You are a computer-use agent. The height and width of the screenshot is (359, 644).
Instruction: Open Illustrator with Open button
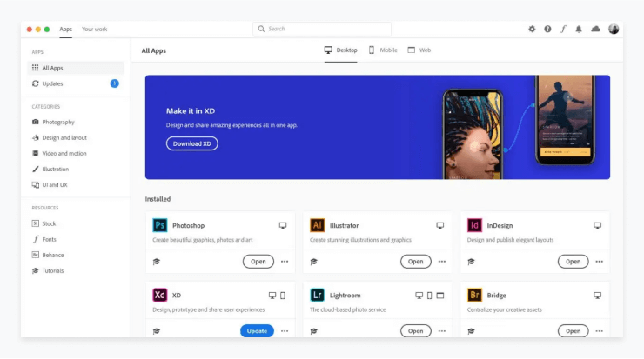click(416, 262)
